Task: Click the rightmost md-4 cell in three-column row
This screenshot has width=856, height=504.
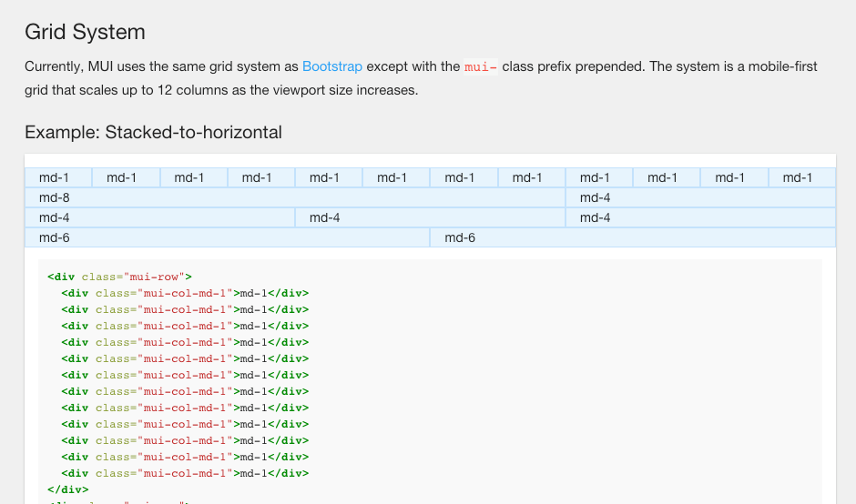Action: click(x=700, y=217)
